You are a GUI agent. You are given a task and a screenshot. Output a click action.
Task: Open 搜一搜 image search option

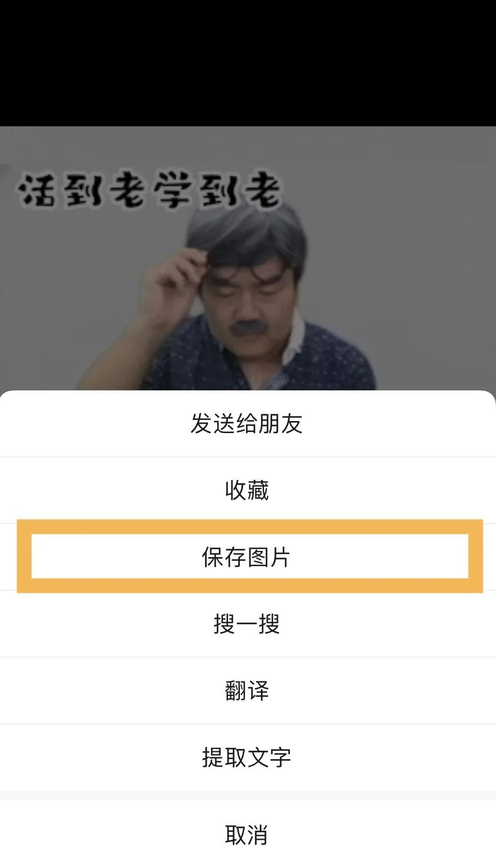click(246, 624)
